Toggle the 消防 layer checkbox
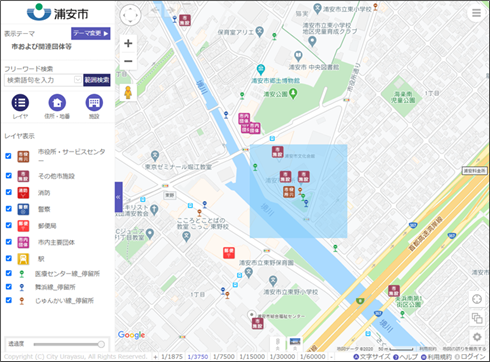Image resolution: width=490 pixels, height=362 pixels. pyautogui.click(x=8, y=192)
